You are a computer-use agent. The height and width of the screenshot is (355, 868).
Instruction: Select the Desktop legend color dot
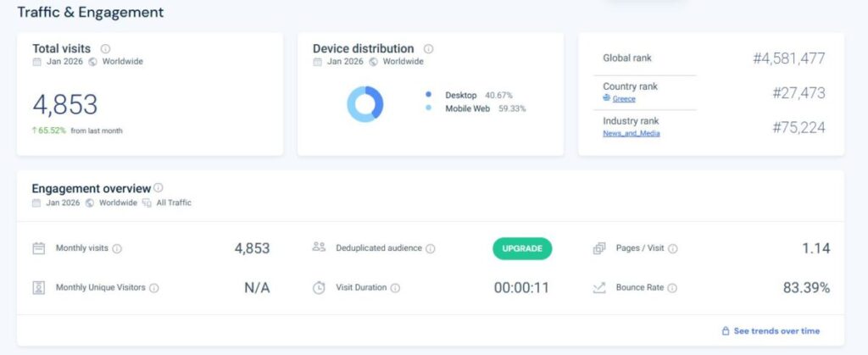[429, 95]
